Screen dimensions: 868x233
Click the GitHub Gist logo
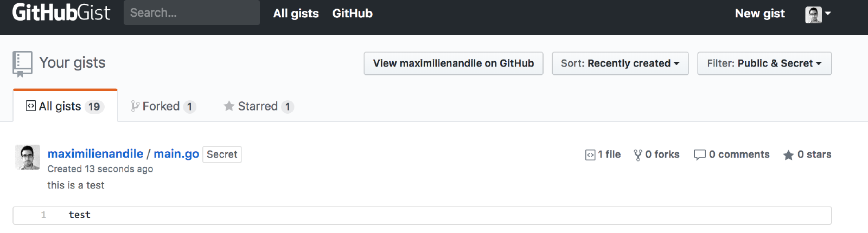click(x=61, y=12)
